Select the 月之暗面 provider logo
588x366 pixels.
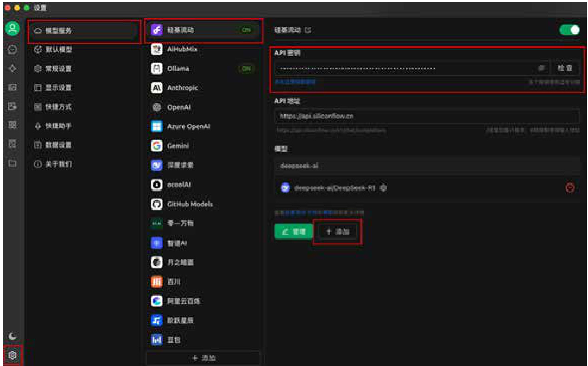tap(157, 262)
